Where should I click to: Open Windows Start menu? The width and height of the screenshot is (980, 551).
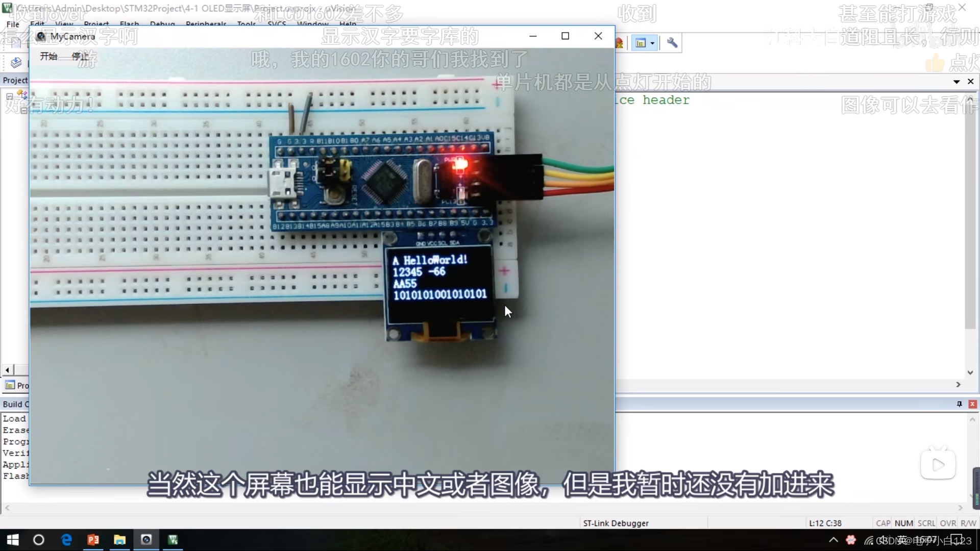12,540
